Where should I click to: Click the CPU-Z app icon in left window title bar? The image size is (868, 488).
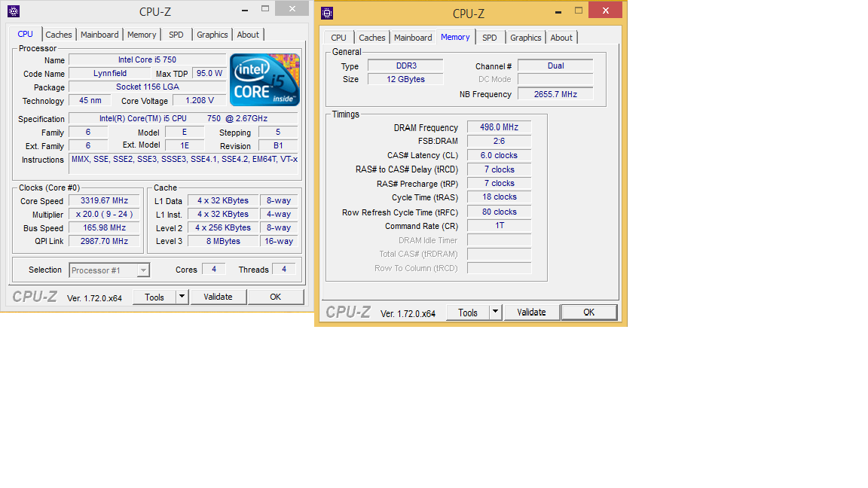click(x=14, y=11)
